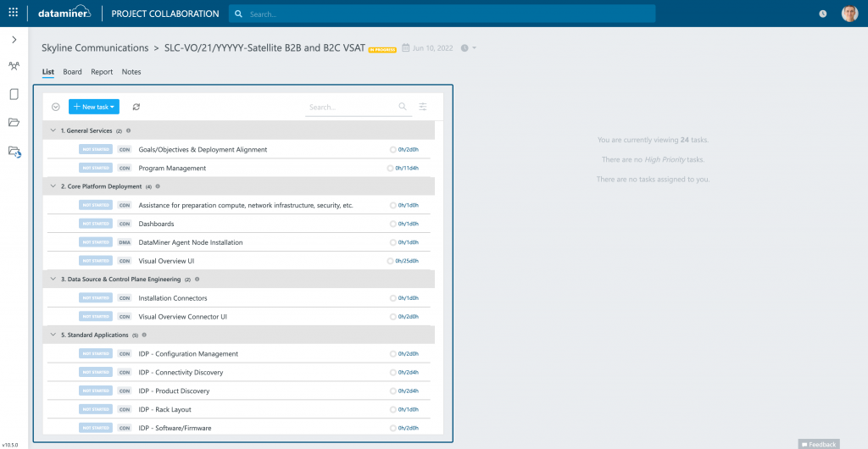Click the project title SLC-VO/21/YYYYY-Satellite B2B and B2C VSAT
This screenshot has height=449, width=868.
(x=264, y=48)
